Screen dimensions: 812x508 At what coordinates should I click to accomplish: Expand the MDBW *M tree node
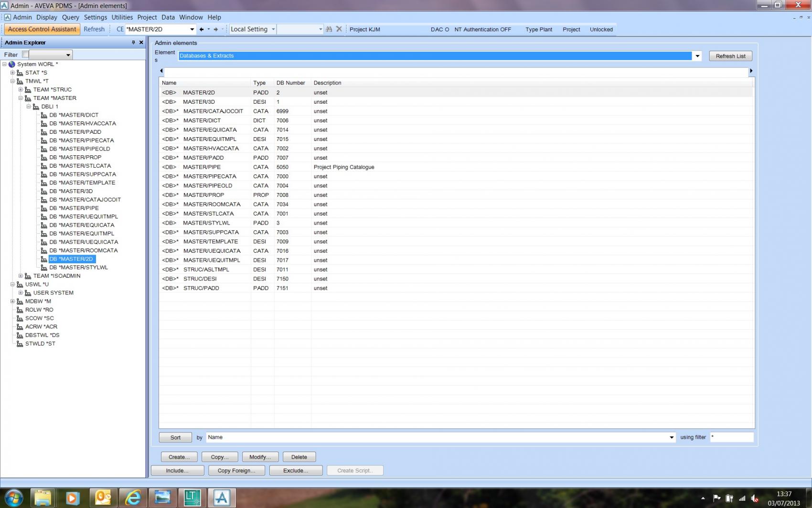click(12, 301)
